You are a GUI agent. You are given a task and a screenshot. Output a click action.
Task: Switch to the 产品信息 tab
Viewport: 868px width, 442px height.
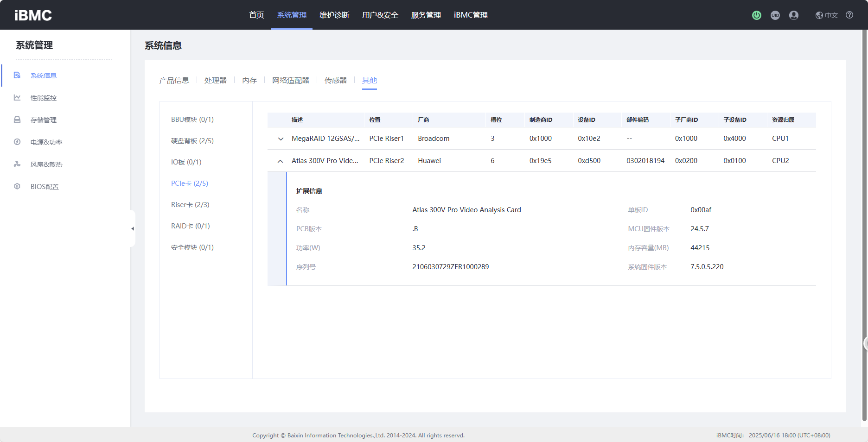(174, 81)
